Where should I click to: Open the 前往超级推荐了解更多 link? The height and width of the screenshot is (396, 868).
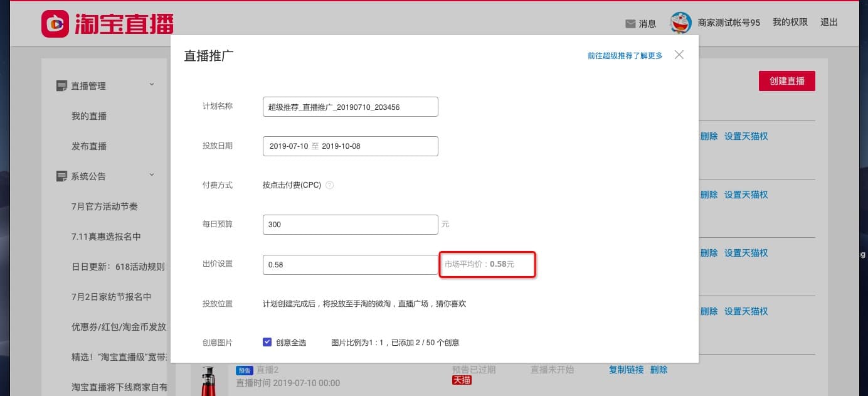(x=625, y=55)
